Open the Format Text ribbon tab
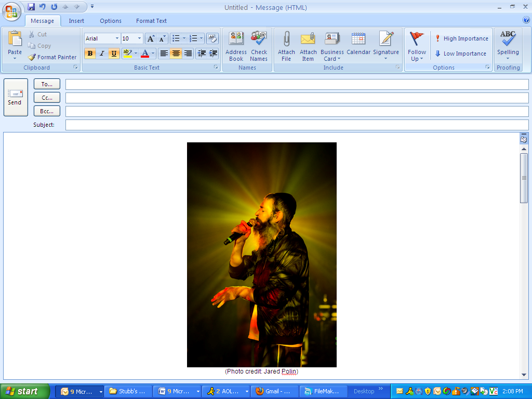 [x=151, y=21]
